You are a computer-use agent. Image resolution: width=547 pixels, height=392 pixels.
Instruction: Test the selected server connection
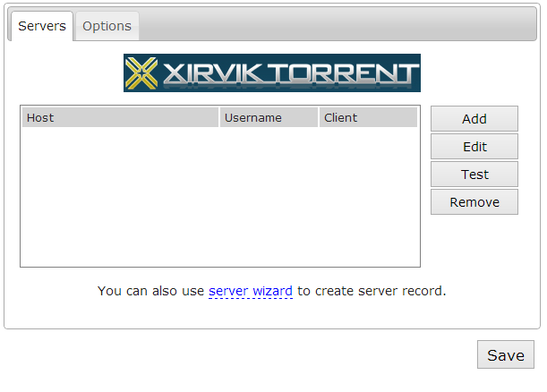tap(474, 175)
